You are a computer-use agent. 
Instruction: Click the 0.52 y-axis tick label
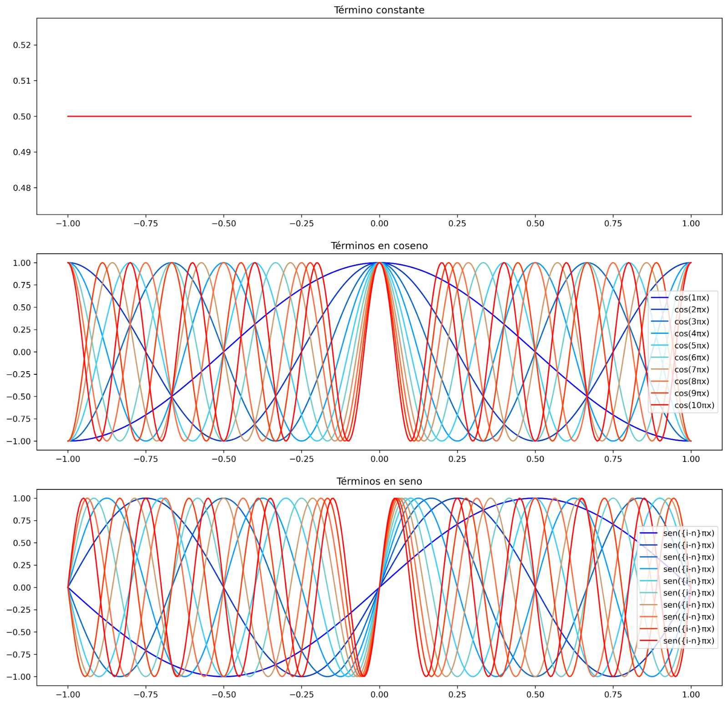pos(22,45)
